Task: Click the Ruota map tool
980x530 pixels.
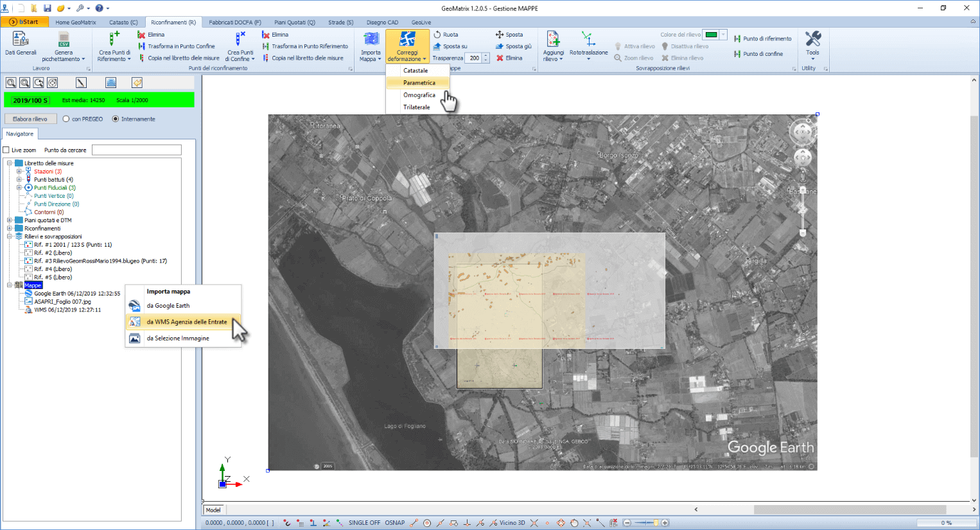Action: (446, 35)
